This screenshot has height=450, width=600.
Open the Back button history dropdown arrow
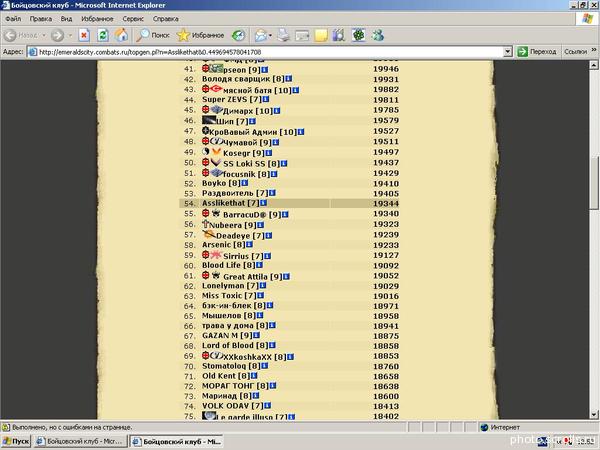coord(44,36)
